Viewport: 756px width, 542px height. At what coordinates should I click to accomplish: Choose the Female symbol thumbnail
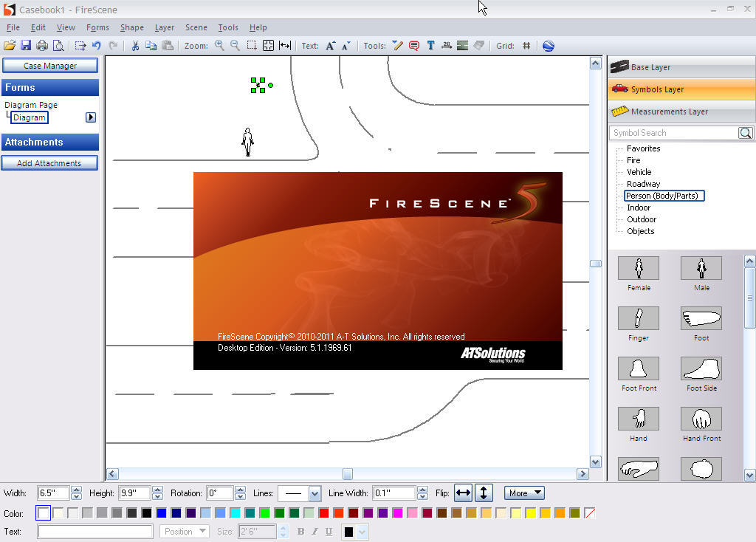(x=639, y=268)
